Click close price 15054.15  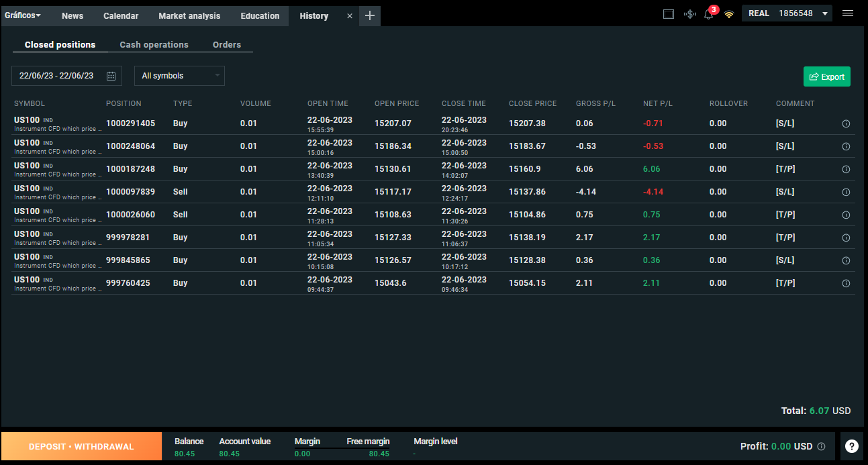coord(527,283)
